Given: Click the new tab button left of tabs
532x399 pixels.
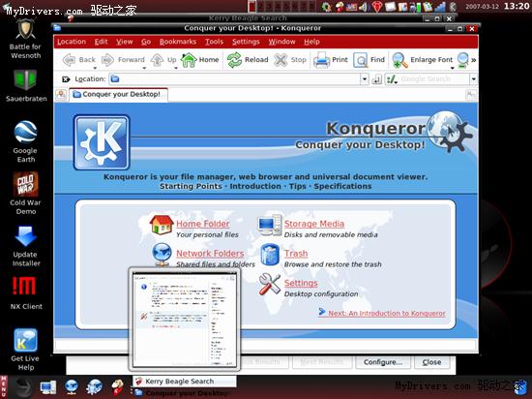Looking at the screenshot, I should coord(61,94).
